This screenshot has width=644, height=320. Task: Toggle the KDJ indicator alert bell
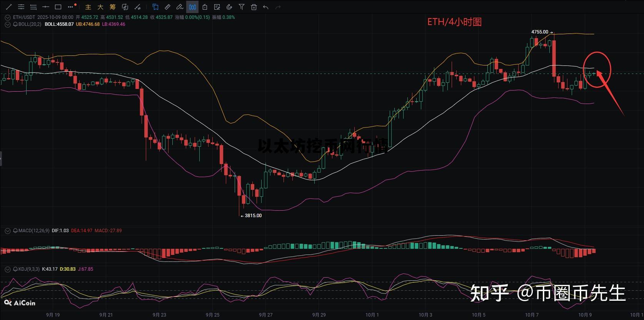pyautogui.click(x=15, y=269)
